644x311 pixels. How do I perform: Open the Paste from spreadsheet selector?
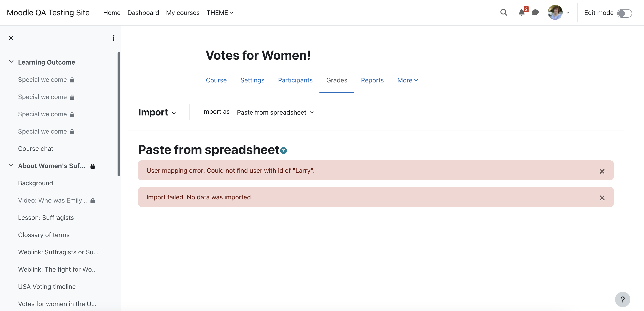tap(275, 112)
